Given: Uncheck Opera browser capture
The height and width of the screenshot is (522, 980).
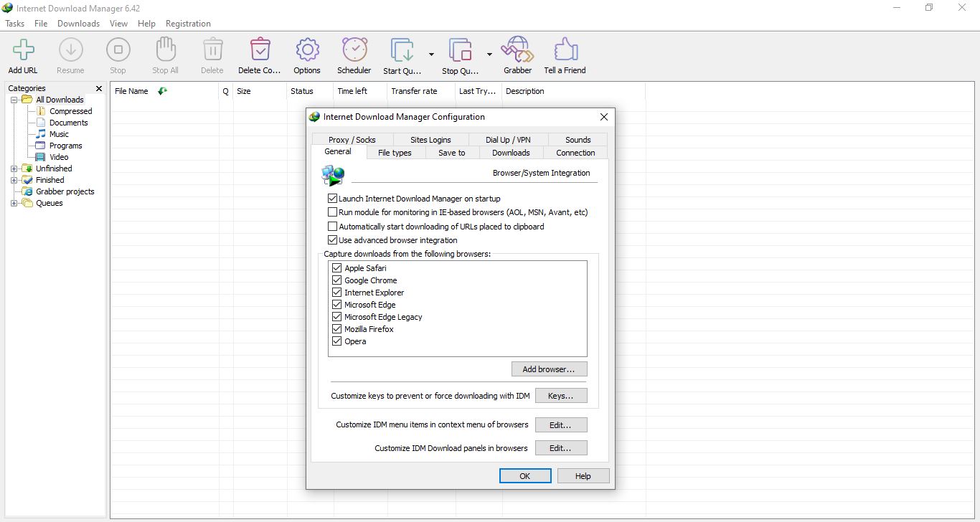Looking at the screenshot, I should click(x=336, y=341).
